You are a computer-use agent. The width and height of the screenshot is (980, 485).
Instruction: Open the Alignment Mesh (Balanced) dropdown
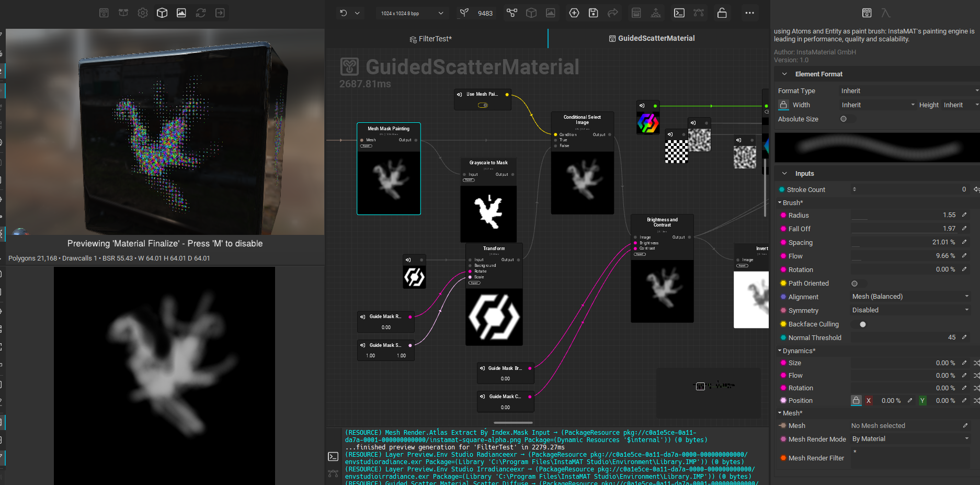pos(910,297)
